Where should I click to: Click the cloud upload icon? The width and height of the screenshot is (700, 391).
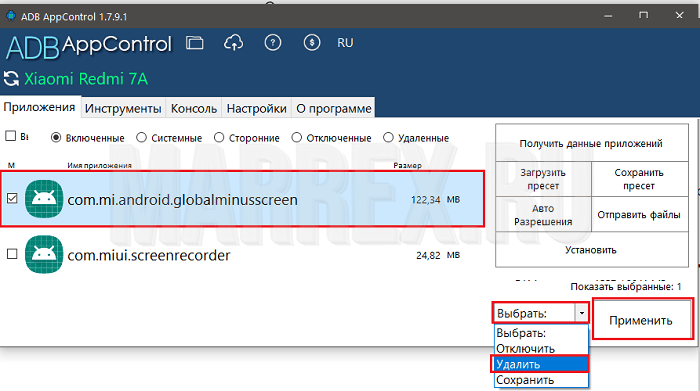pos(233,43)
